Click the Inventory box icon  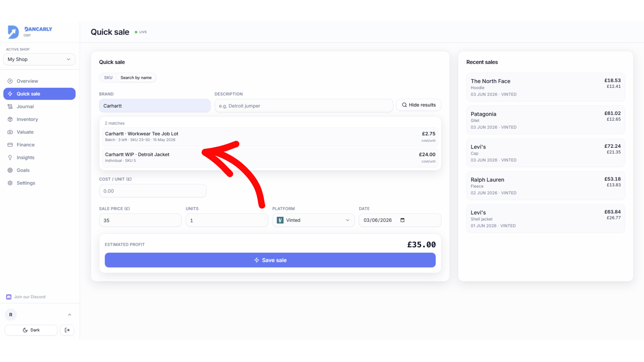[x=10, y=119]
